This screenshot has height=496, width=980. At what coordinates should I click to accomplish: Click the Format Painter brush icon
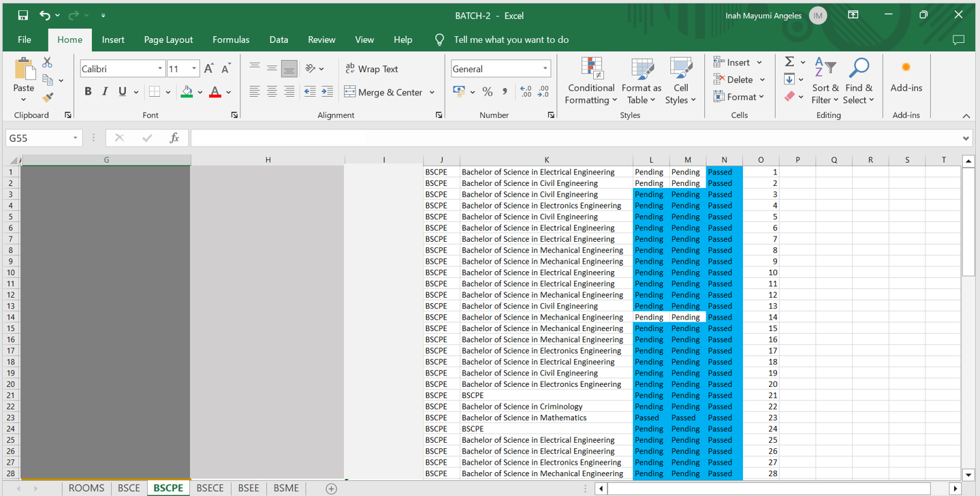(x=47, y=98)
